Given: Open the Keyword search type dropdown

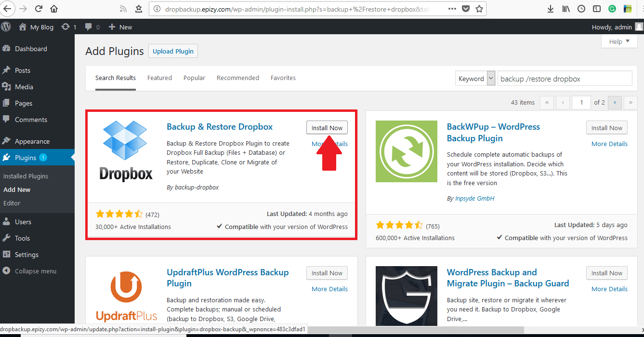Looking at the screenshot, I should point(475,79).
